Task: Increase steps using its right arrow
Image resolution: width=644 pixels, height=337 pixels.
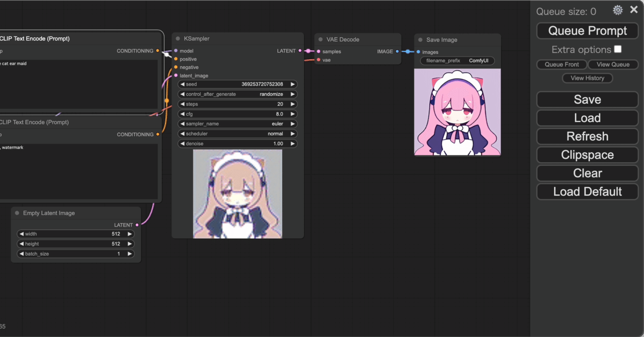Action: tap(293, 104)
